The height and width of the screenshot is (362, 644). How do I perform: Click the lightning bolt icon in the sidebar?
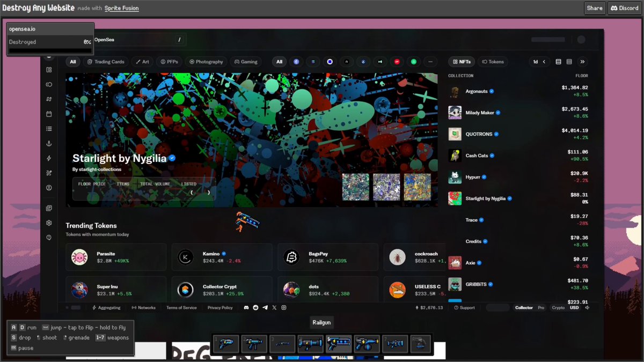[49, 158]
